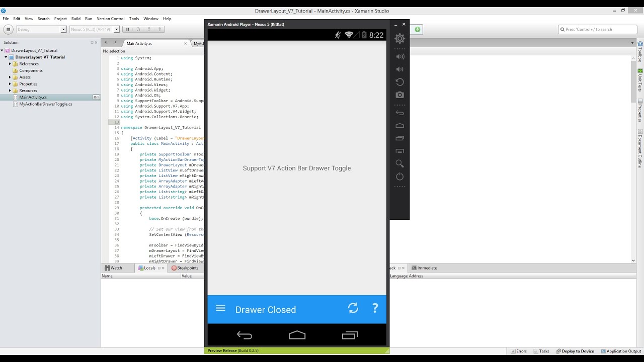Open the editor tab list dropdown

click(x=632, y=43)
